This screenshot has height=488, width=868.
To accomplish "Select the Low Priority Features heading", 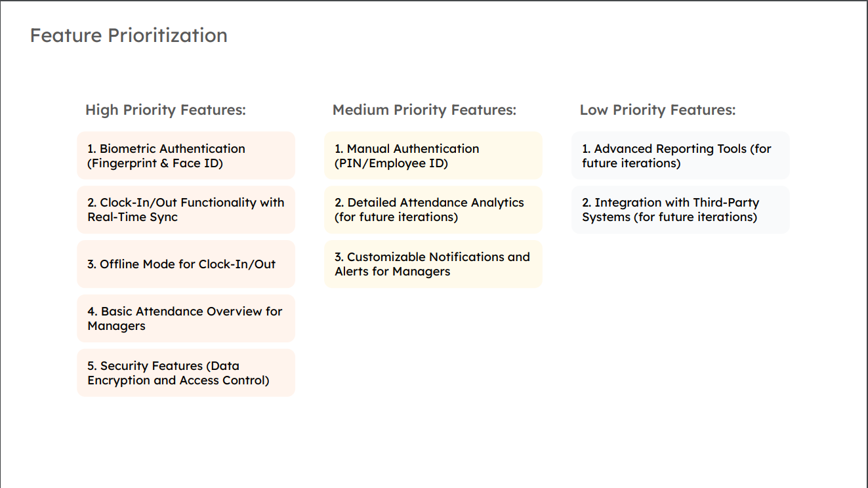I will (x=657, y=110).
